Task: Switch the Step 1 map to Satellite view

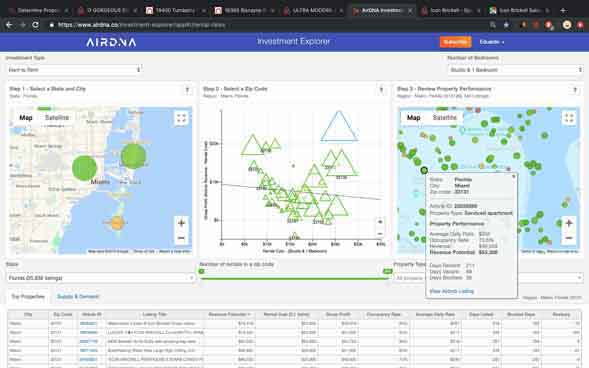Action: (x=57, y=118)
